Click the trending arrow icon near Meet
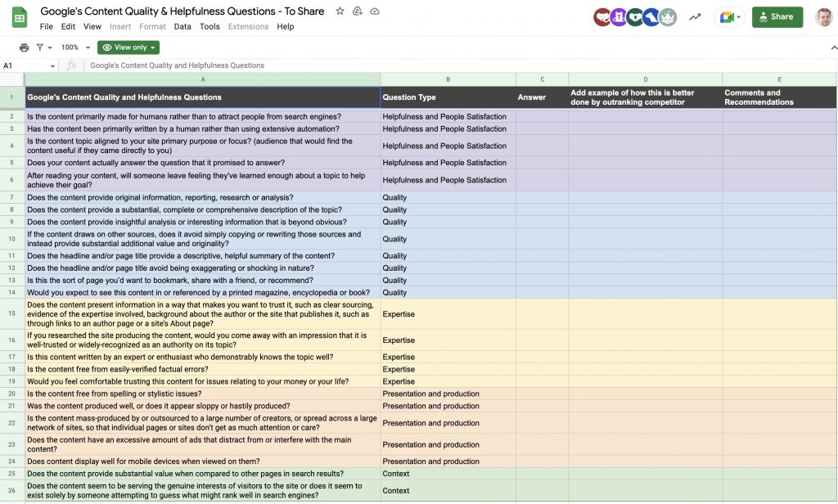This screenshot has width=838, height=504. click(693, 16)
